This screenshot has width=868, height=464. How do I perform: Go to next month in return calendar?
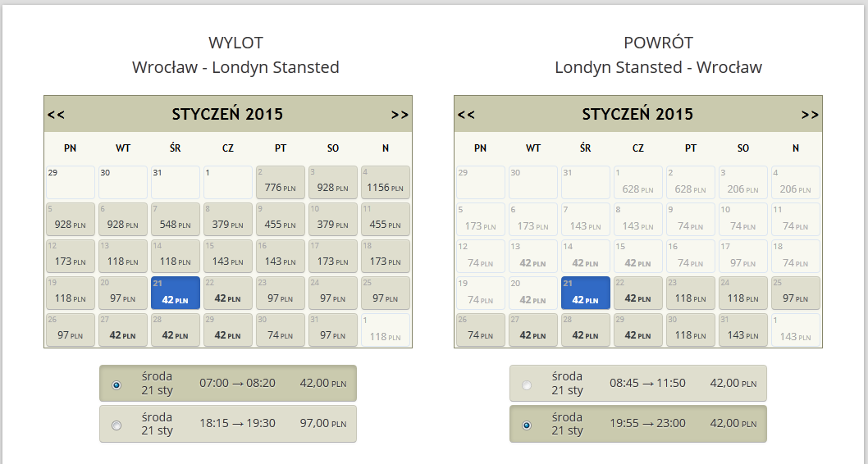810,115
